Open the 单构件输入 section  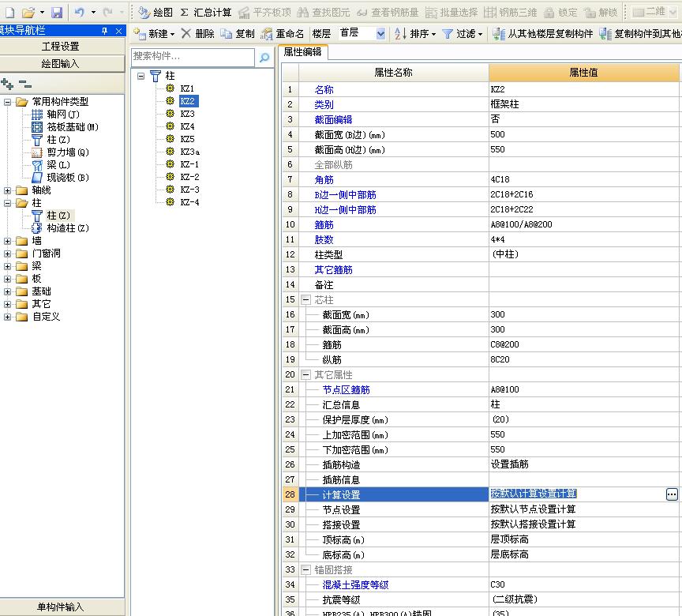point(62,607)
